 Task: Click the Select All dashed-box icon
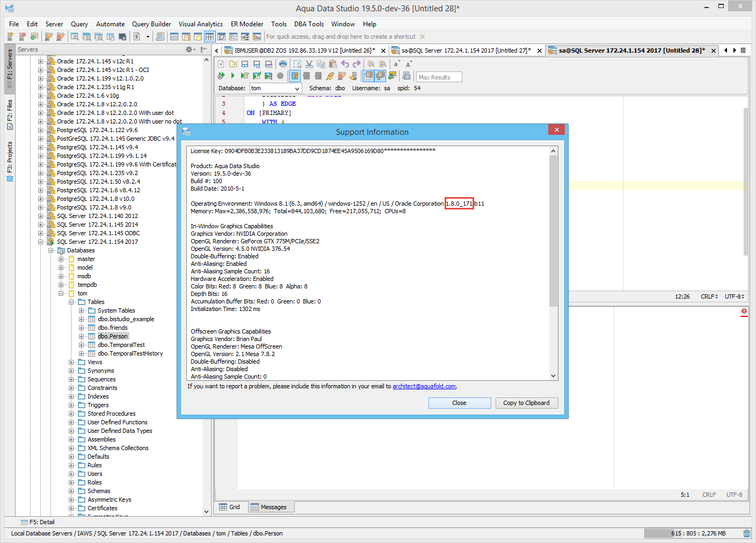[297, 64]
